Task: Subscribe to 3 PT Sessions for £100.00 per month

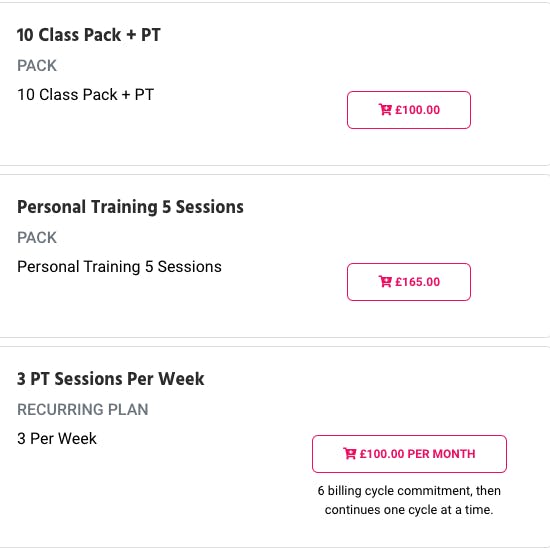Action: [x=409, y=454]
